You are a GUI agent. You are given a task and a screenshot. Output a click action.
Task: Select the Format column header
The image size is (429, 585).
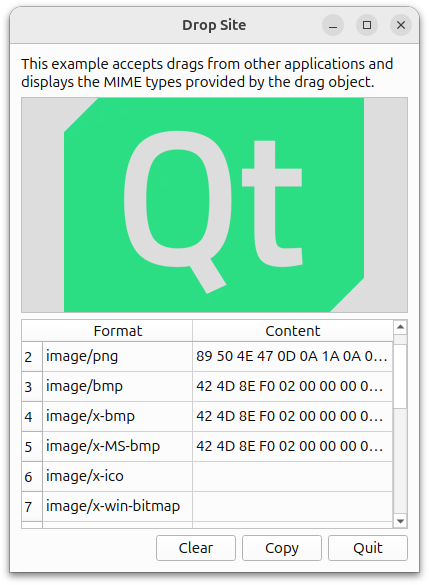(118, 331)
